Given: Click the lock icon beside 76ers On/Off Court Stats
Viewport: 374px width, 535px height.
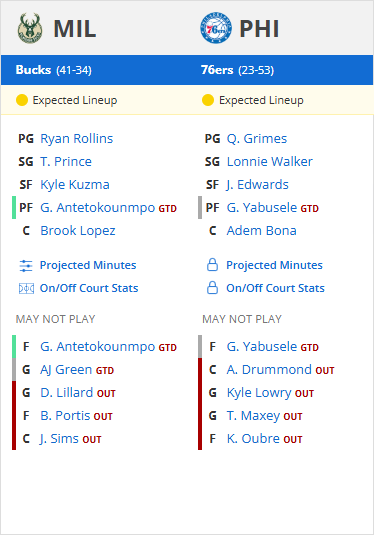Looking at the screenshot, I should point(212,288).
